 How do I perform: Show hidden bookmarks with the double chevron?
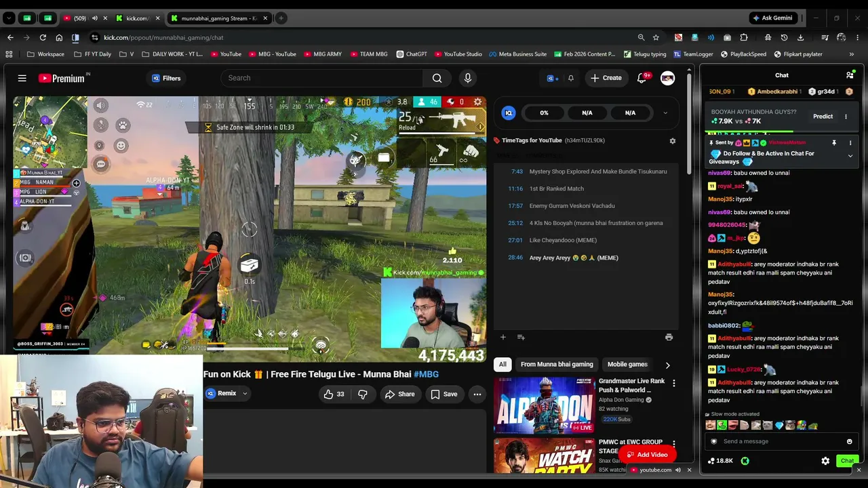coord(852,54)
